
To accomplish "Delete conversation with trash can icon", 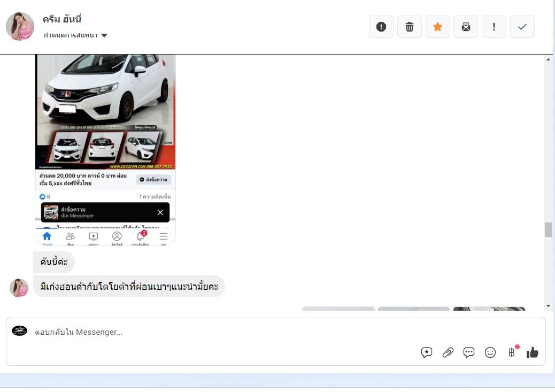I will click(x=410, y=27).
